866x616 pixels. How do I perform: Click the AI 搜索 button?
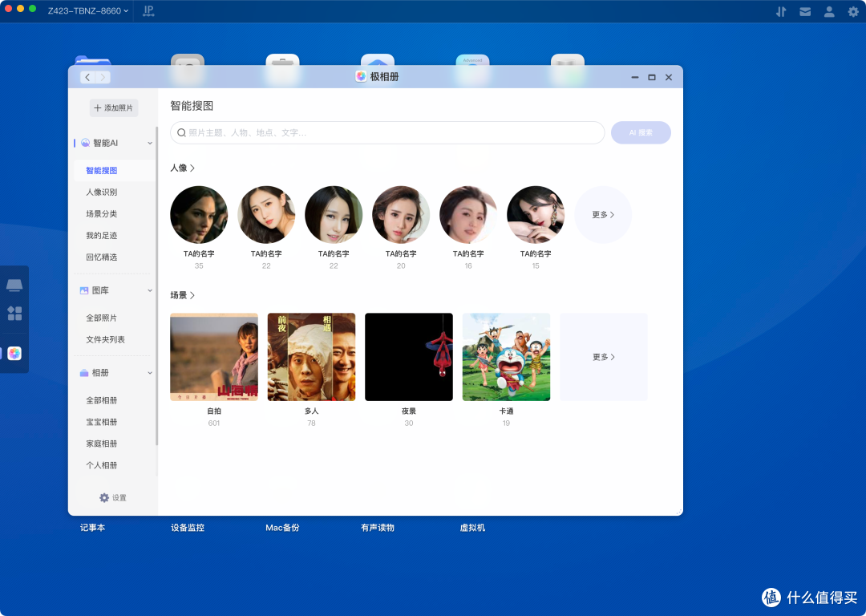pos(641,132)
